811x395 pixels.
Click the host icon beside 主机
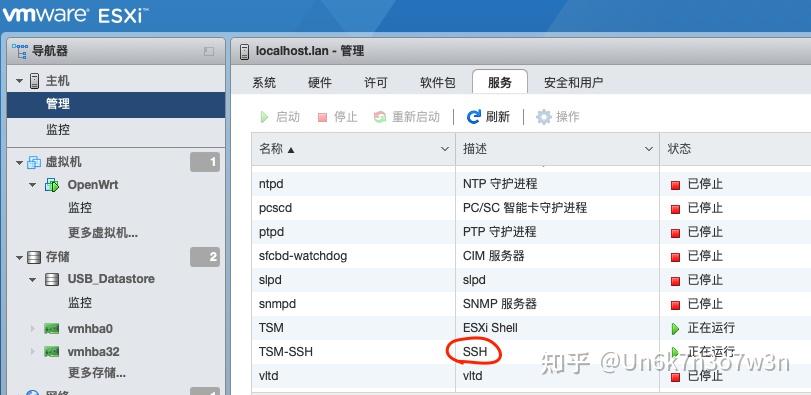click(35, 81)
